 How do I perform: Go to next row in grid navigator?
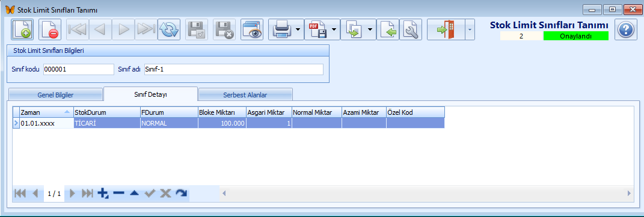73,194
